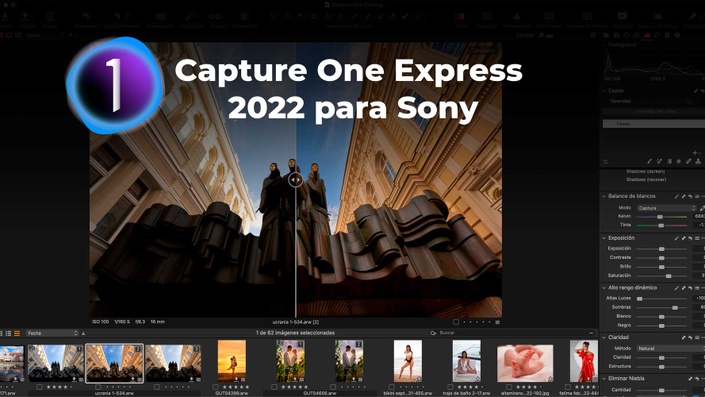
Task: Open the Library tool tab folder icon
Action: pos(606,35)
